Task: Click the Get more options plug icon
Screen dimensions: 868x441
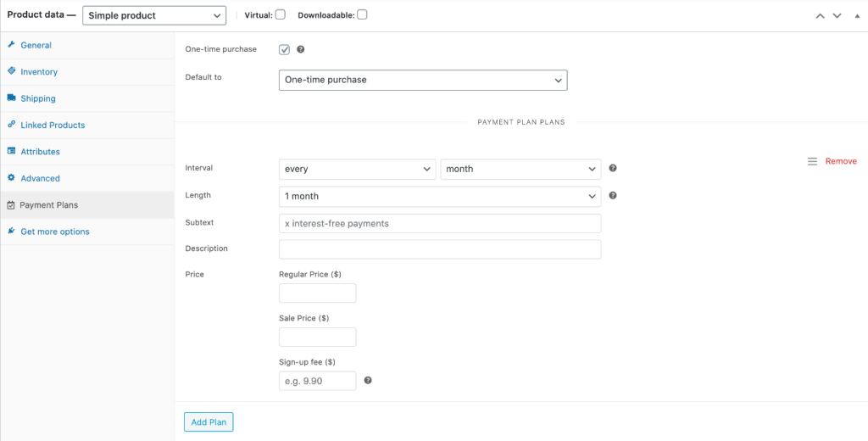Action: pyautogui.click(x=11, y=231)
